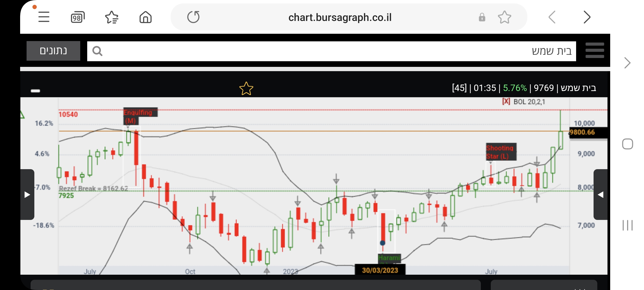The width and height of the screenshot is (644, 290).
Task: Open the bookmarks list star icon
Action: click(112, 17)
